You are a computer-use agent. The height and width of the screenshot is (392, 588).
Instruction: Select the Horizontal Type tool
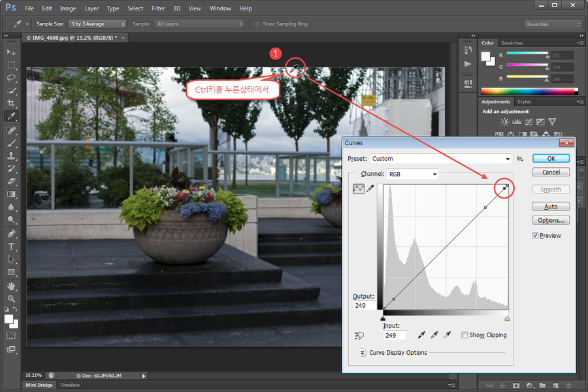point(11,246)
